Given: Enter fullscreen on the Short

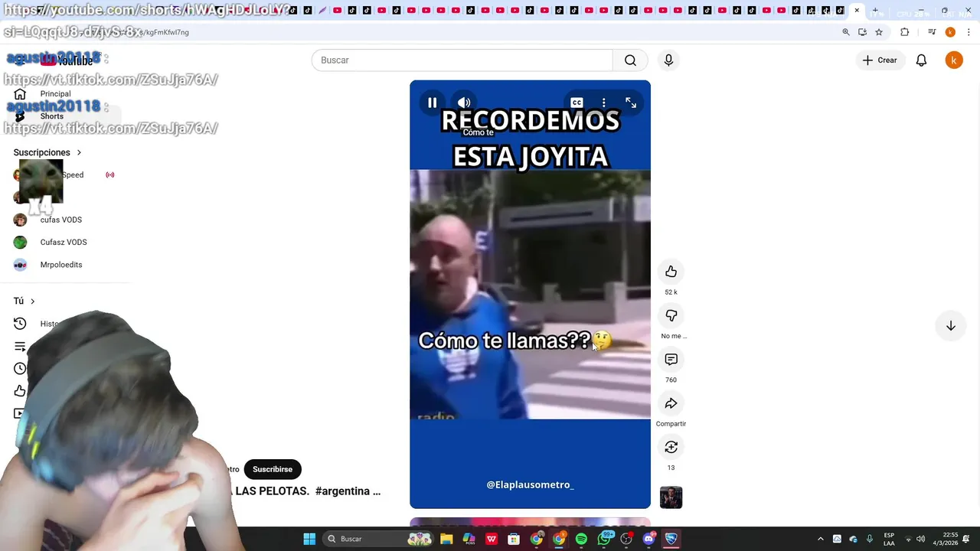Looking at the screenshot, I should (631, 103).
